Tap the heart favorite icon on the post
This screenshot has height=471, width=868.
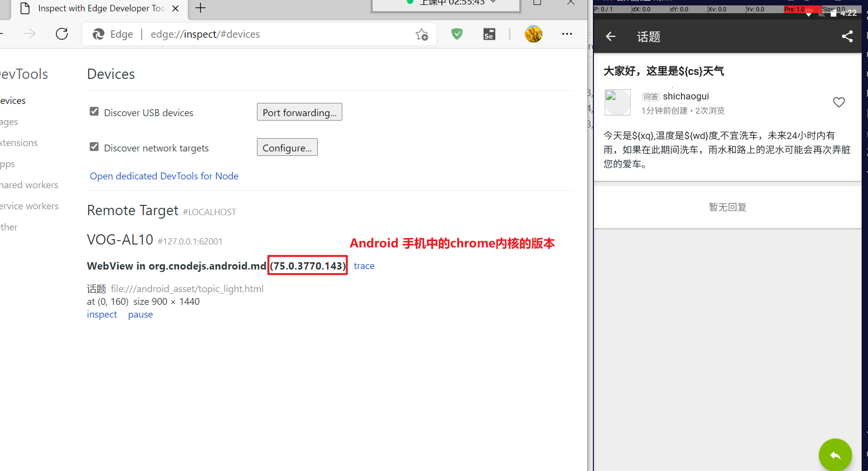(x=839, y=102)
